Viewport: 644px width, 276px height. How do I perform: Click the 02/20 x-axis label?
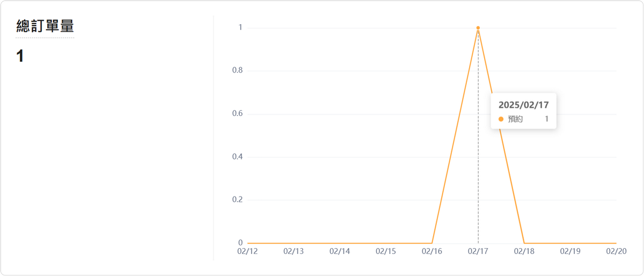(x=617, y=251)
